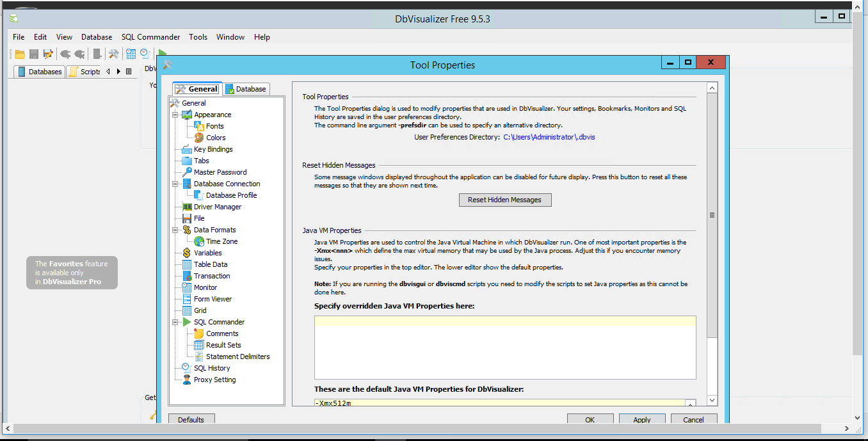Open the SQL Commander menu
868x441 pixels.
pyautogui.click(x=150, y=37)
